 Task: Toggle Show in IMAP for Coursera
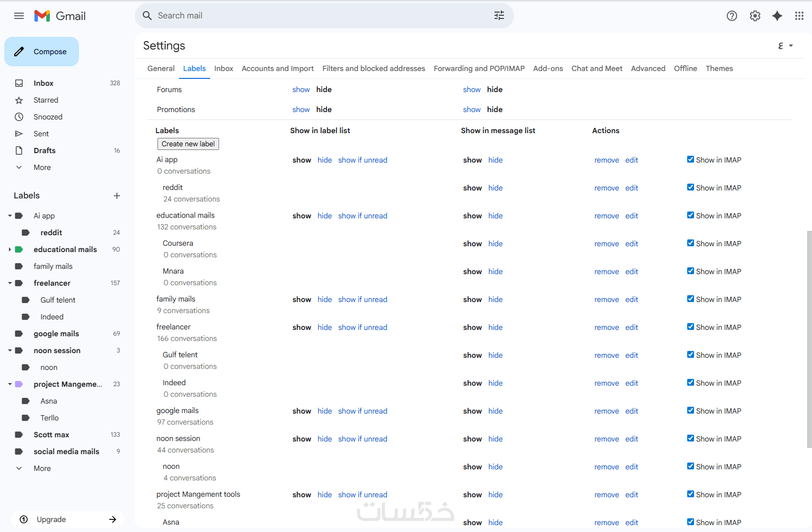coord(690,243)
